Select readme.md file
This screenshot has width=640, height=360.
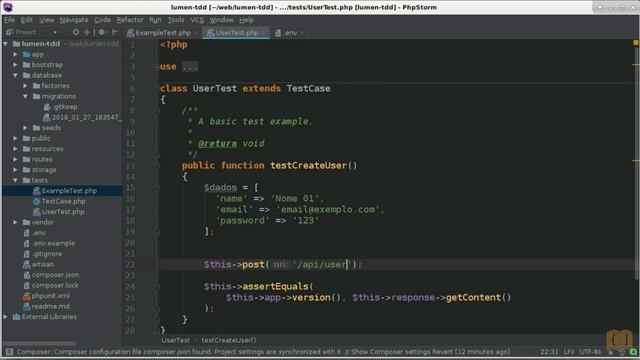click(46, 306)
